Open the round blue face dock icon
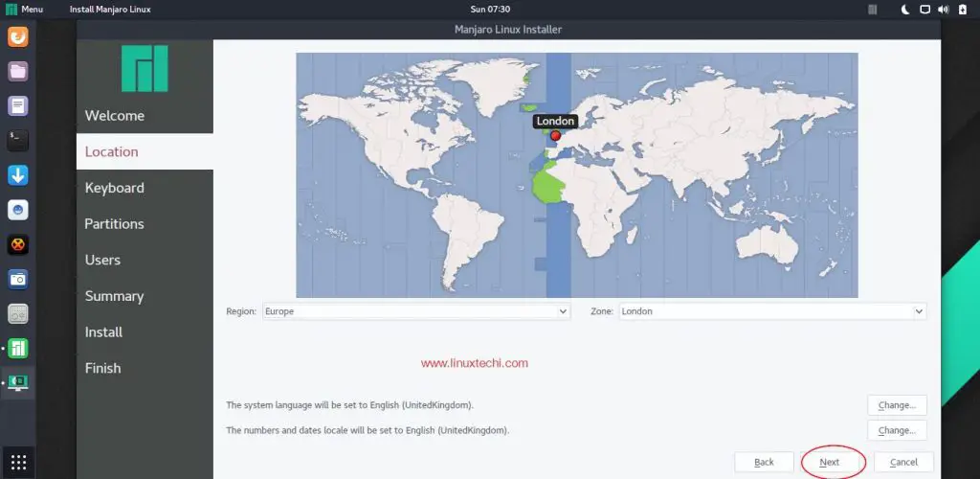The height and width of the screenshot is (479, 980). [17, 210]
